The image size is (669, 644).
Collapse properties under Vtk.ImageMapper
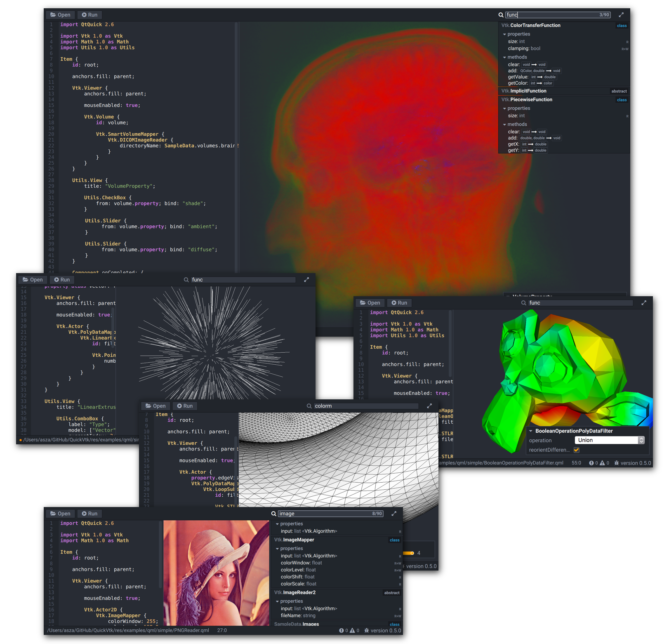point(277,549)
